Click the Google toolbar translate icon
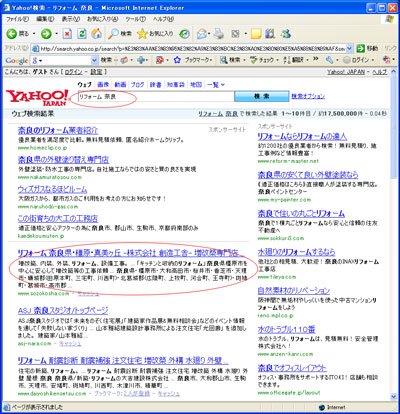Image resolution: width=400 pixels, height=414 pixels. coord(286,60)
